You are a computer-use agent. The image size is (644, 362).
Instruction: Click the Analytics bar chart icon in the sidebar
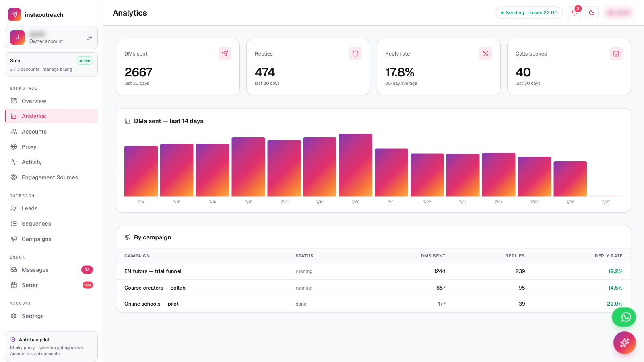[14, 116]
